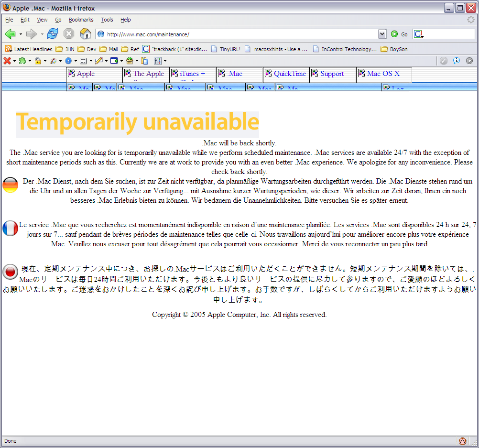The height and width of the screenshot is (448, 479).
Task: Click the face icon in the status bar
Action: pyautogui.click(x=462, y=441)
